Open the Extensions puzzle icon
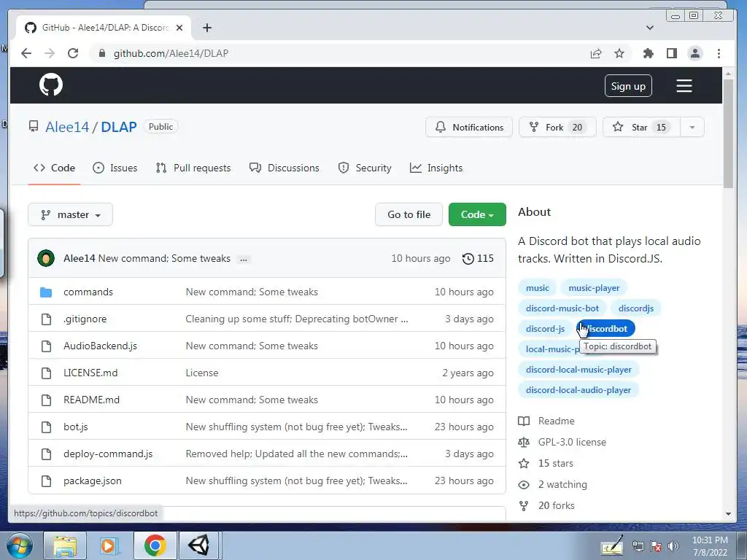 [648, 53]
